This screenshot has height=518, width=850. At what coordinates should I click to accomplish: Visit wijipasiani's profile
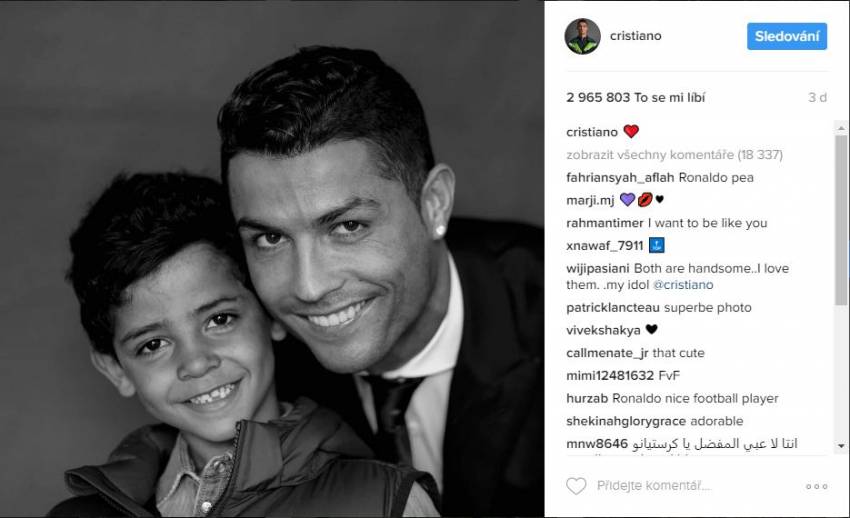pos(597,269)
